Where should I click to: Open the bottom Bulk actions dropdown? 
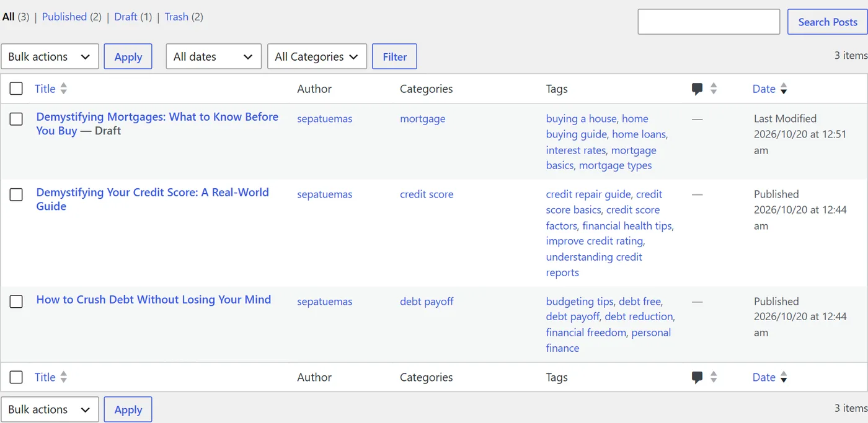[x=50, y=409]
